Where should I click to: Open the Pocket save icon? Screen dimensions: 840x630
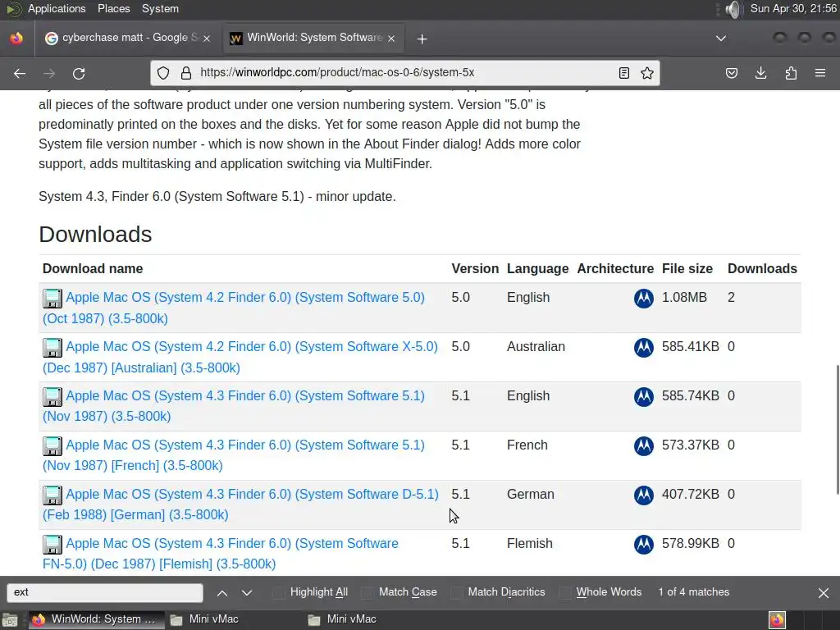[x=731, y=73]
